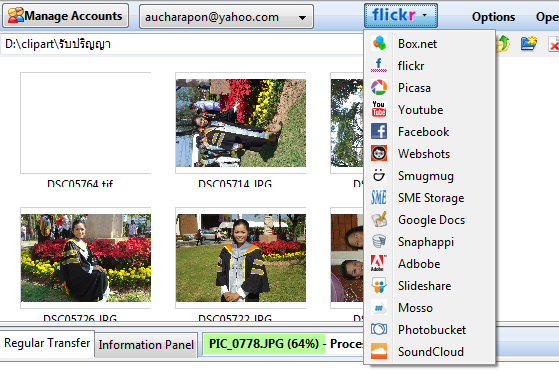This screenshot has height=371, width=559.
Task: Pick SME Storage from the menu
Action: (x=430, y=198)
